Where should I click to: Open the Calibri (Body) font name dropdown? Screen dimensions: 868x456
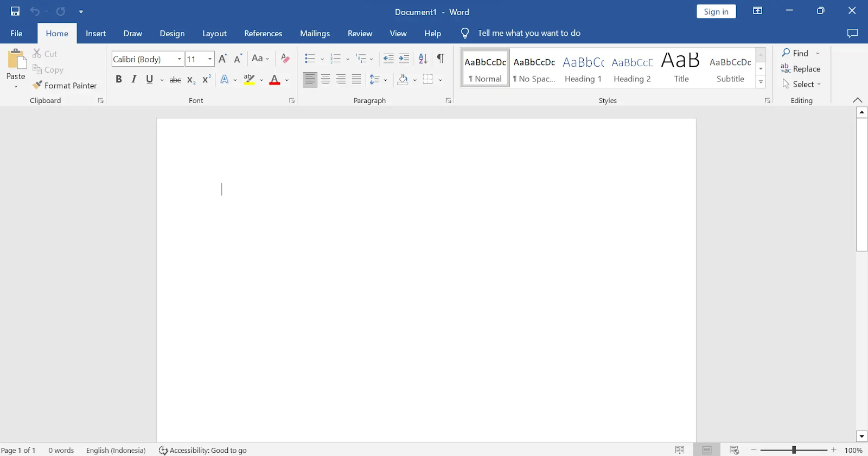point(180,59)
